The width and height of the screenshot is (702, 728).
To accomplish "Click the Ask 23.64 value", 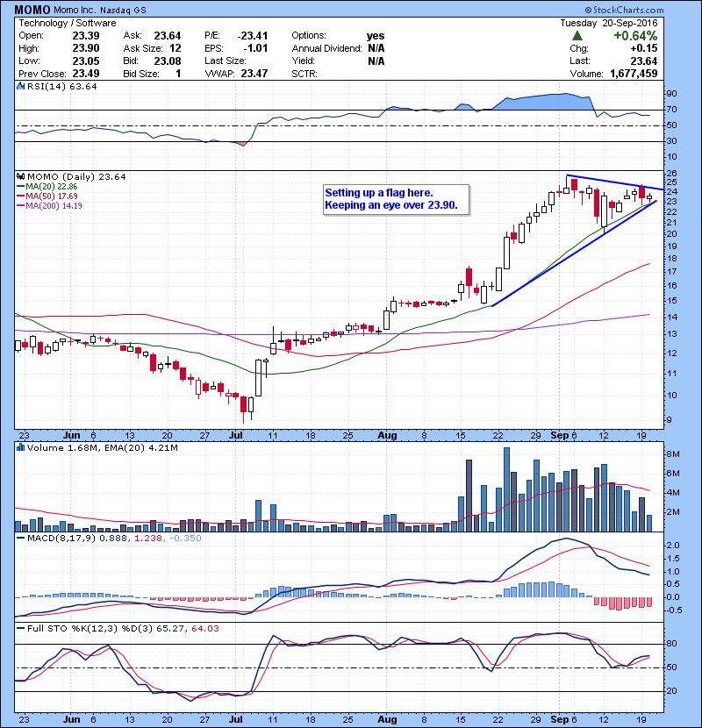I will (168, 36).
